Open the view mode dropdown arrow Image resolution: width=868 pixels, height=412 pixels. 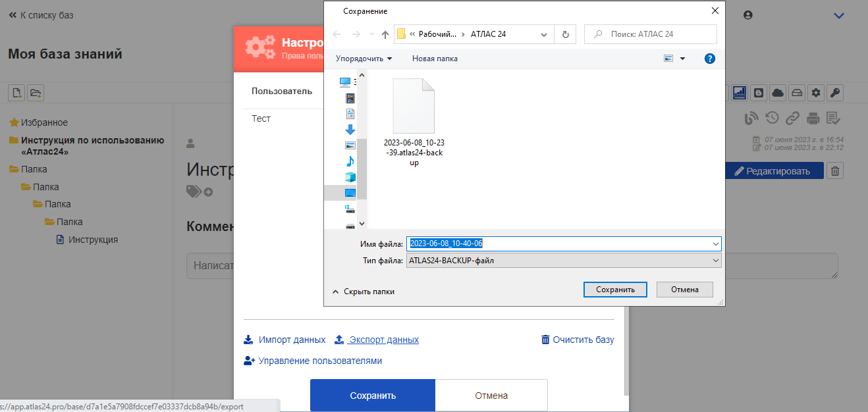pyautogui.click(x=682, y=59)
